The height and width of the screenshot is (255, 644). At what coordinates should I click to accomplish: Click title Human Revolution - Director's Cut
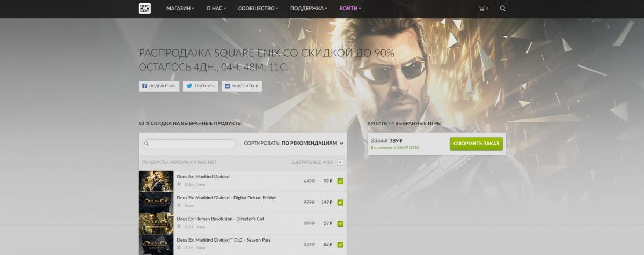[220, 219]
